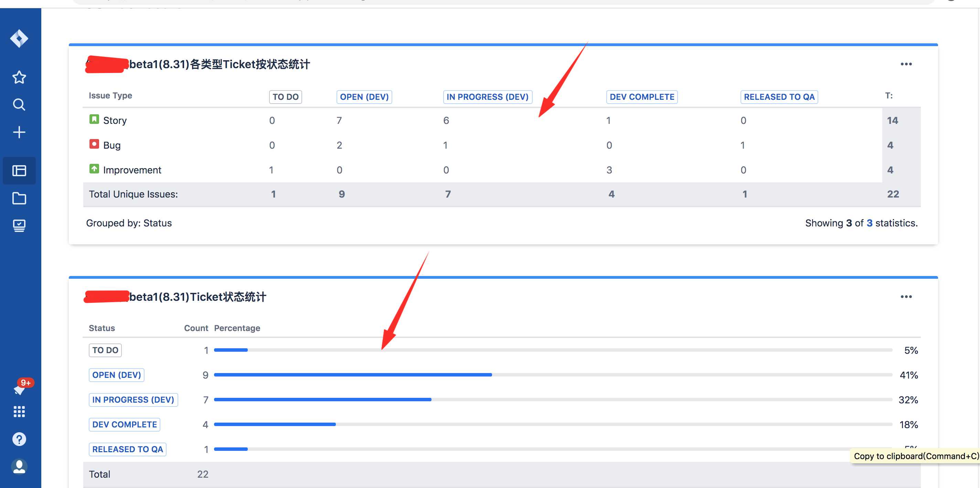
Task: Click the Improvement issue type icon
Action: [x=94, y=169]
